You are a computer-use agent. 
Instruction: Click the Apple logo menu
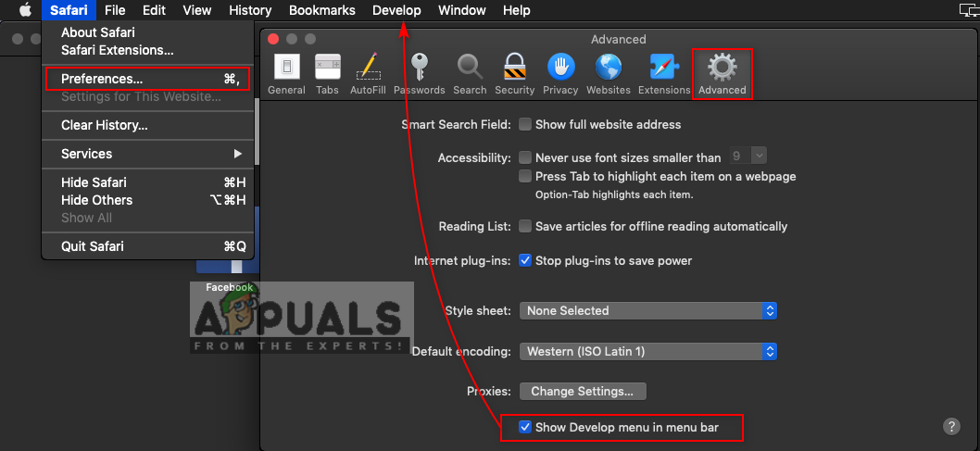(26, 10)
